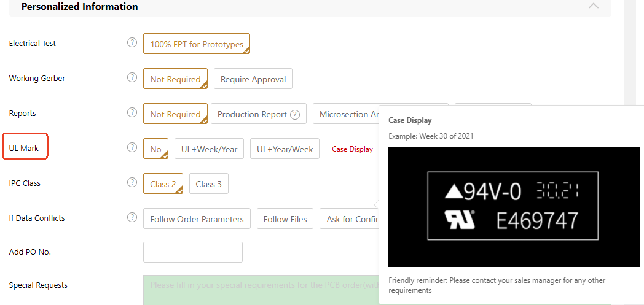Select 100% FPT for Prototypes option
The image size is (644, 305).
point(197,44)
